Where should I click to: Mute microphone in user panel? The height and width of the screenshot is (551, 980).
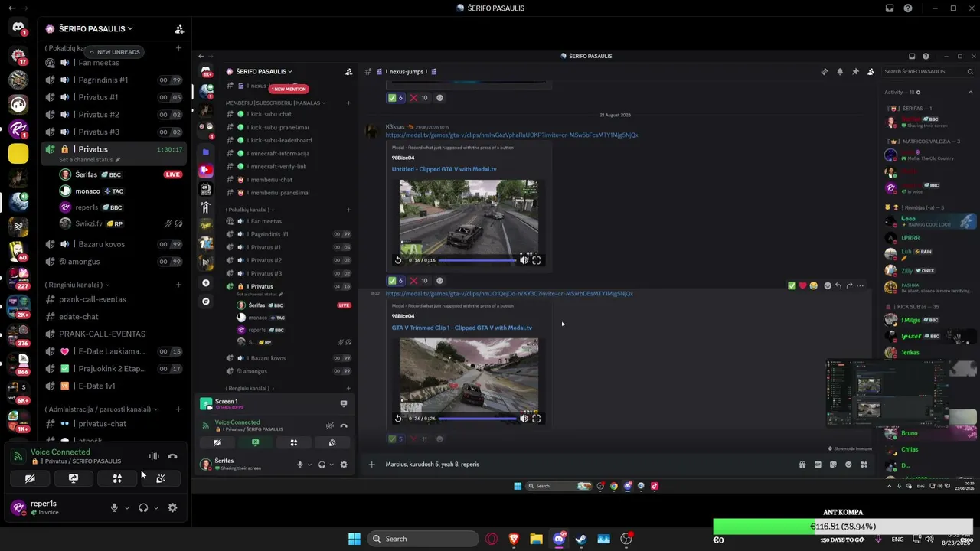[114, 507]
